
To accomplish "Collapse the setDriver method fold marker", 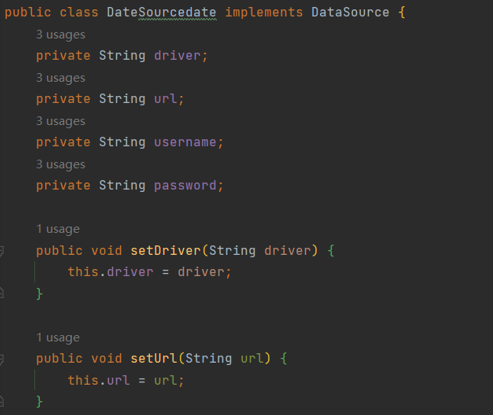I will (1, 251).
